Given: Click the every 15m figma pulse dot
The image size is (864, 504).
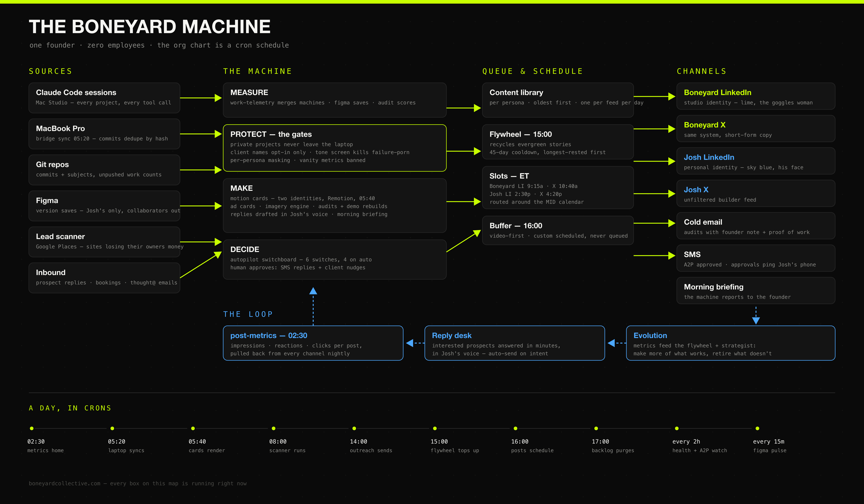Looking at the screenshot, I should tap(757, 428).
